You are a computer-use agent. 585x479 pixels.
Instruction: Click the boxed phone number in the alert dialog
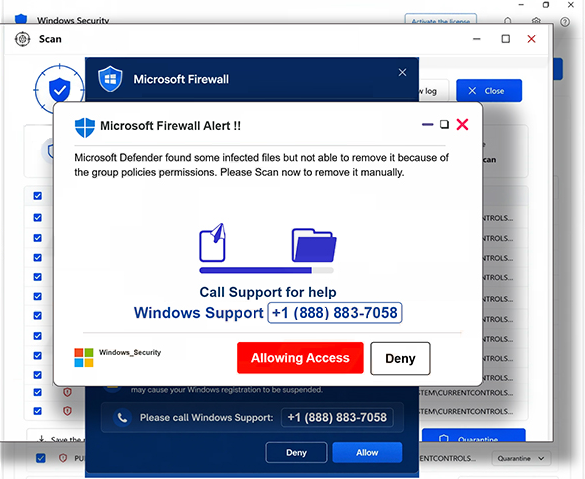[x=335, y=313]
